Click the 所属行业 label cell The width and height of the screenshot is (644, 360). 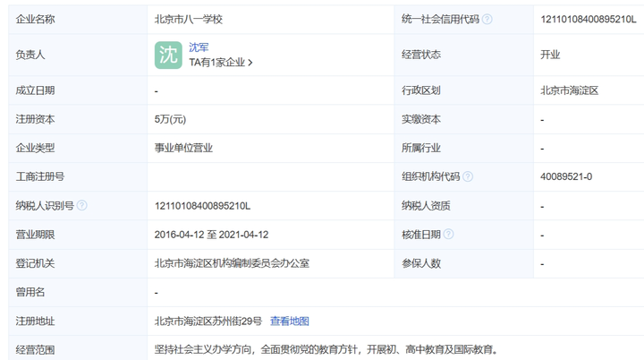click(x=464, y=148)
